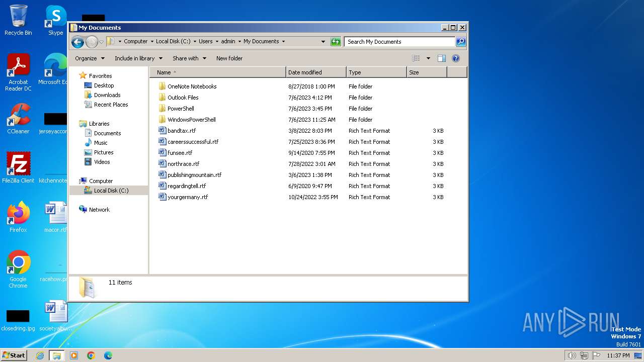Sort by the Type column header
Viewport: 644px width, 362px height.
(x=376, y=72)
